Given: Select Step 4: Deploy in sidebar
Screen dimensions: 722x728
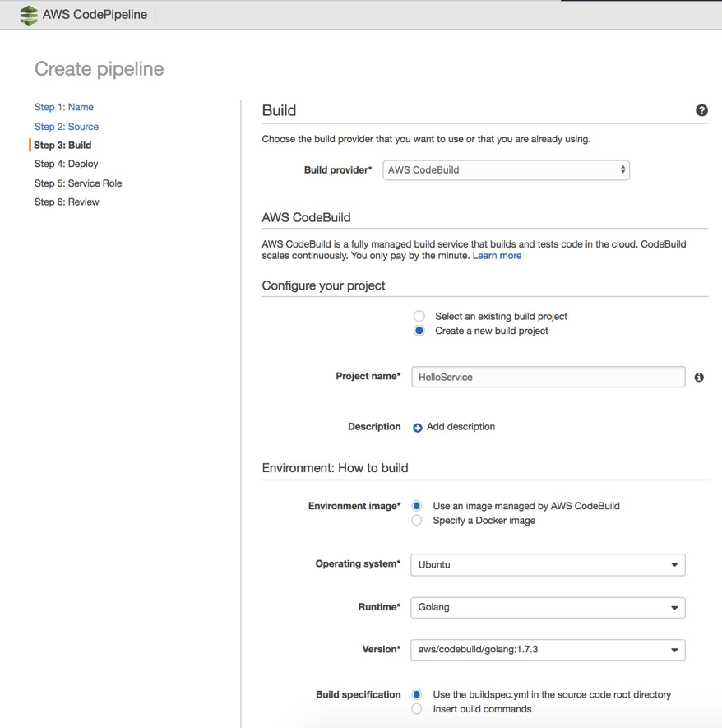Looking at the screenshot, I should point(67,164).
